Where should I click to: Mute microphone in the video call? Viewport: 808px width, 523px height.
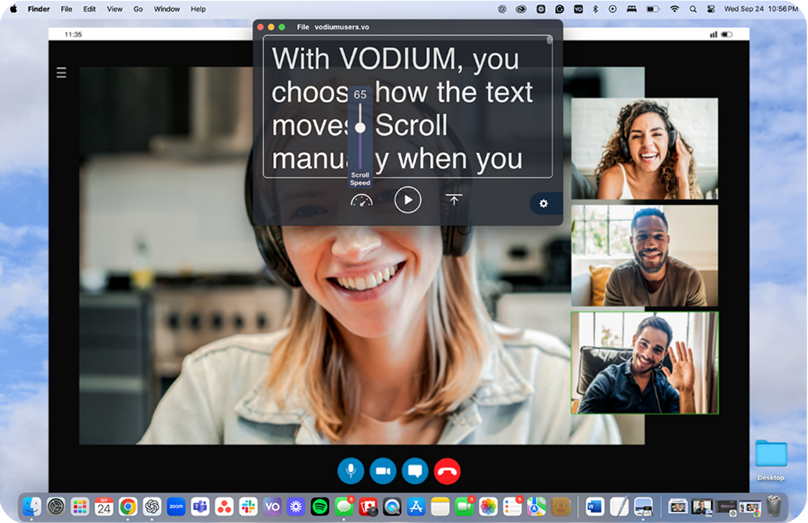(350, 471)
